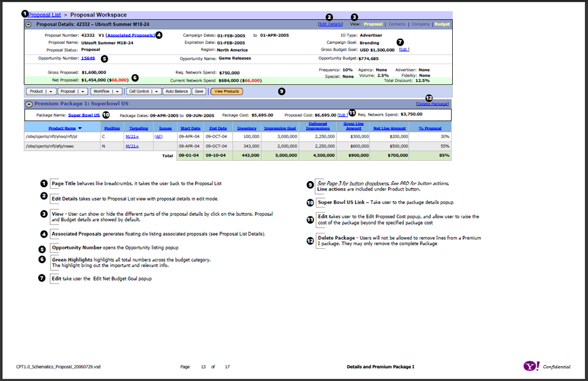Image resolution: width=588 pixels, height=381 pixels.
Task: Collapse the Premium Package 1 header arrow icon
Action: click(x=28, y=103)
